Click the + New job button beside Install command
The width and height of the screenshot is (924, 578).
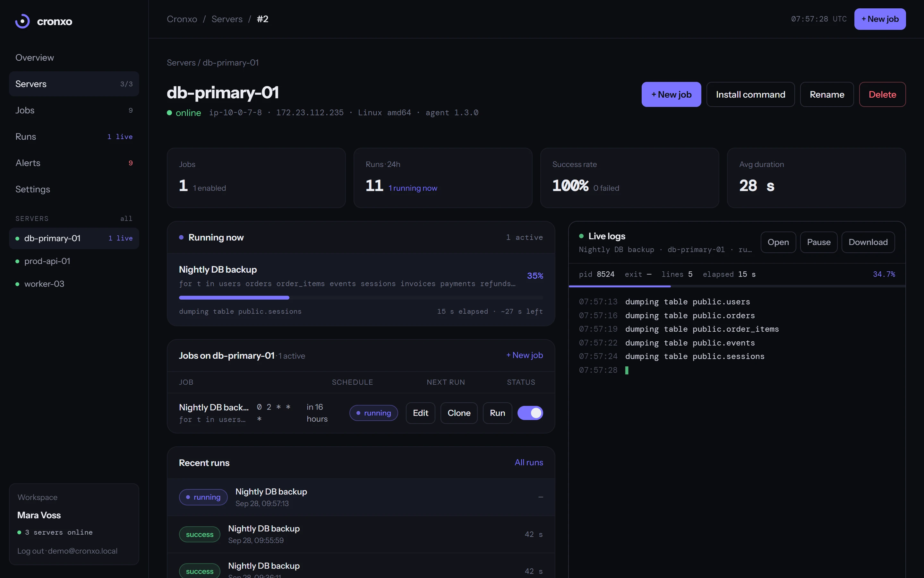[x=671, y=94]
